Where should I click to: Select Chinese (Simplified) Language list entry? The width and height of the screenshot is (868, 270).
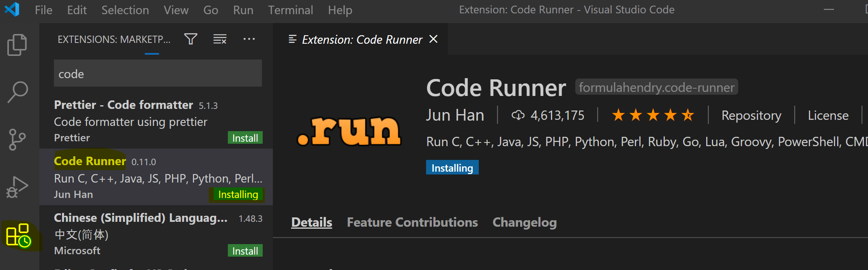pos(156,234)
